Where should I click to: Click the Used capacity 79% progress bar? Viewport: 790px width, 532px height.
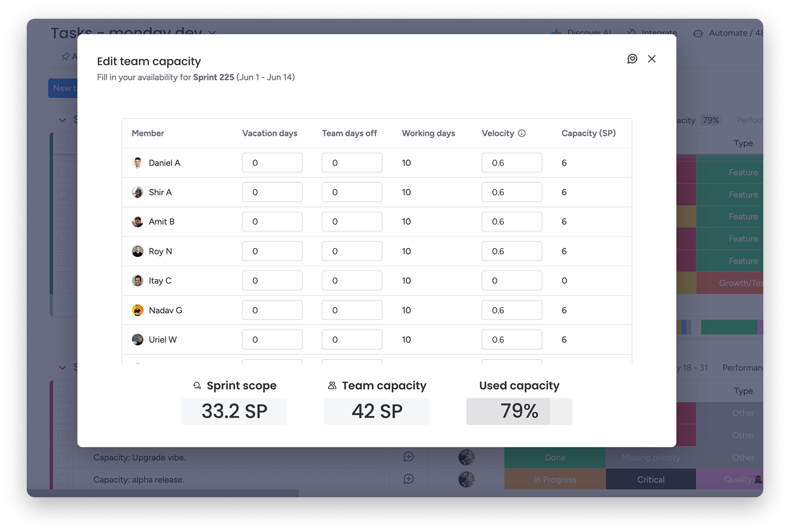tap(519, 411)
